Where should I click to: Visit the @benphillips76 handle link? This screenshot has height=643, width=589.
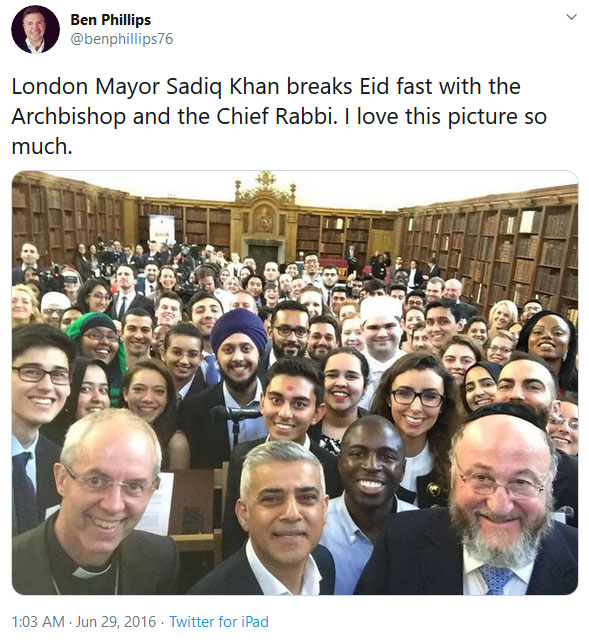(x=122, y=39)
